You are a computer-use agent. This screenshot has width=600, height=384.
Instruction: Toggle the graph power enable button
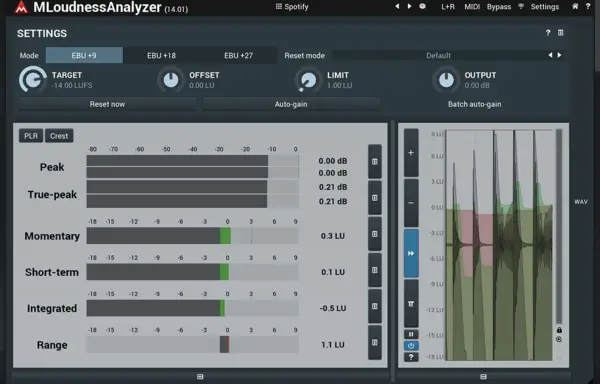point(411,346)
